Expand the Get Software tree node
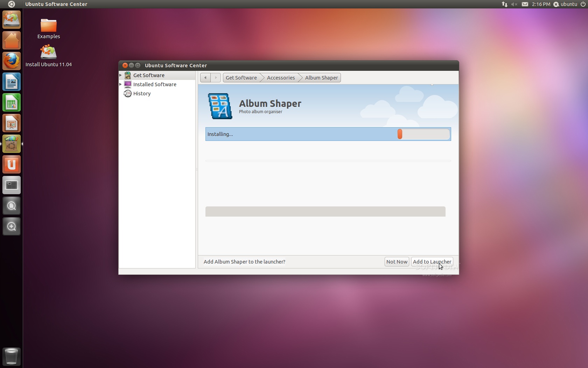The width and height of the screenshot is (588, 368). pos(121,75)
